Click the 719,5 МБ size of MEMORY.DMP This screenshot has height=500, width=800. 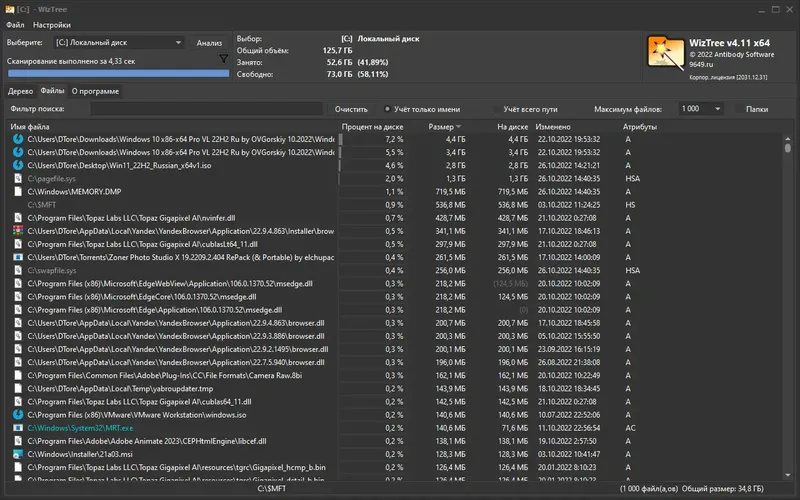[x=451, y=192]
